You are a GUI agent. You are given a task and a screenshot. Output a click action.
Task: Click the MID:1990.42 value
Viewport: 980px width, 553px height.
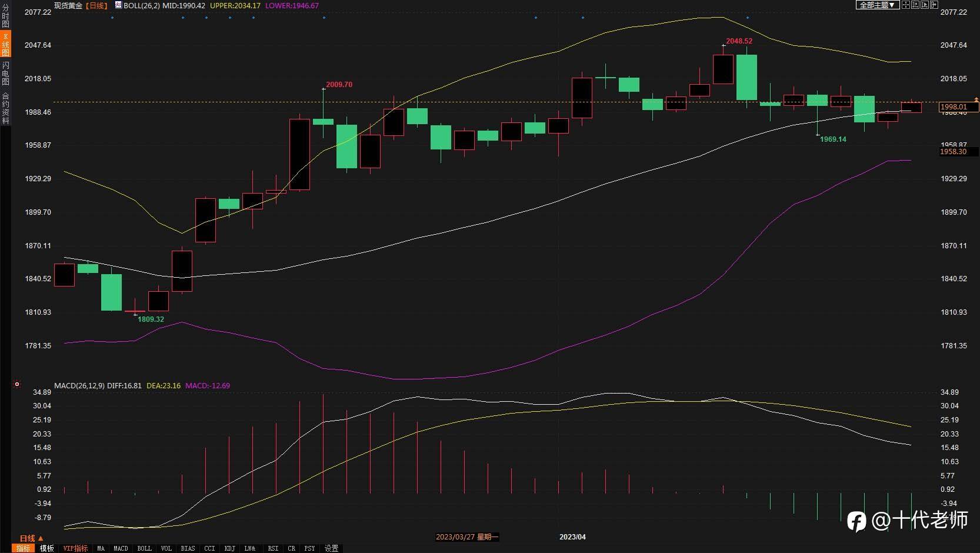pyautogui.click(x=184, y=5)
